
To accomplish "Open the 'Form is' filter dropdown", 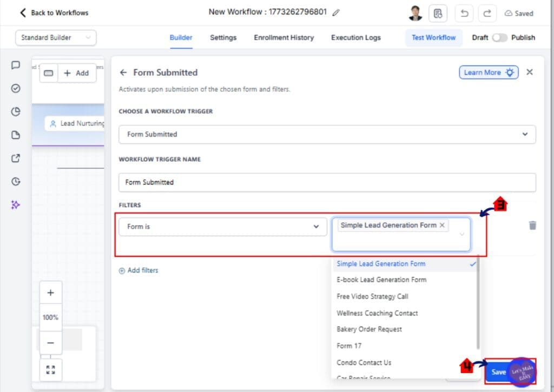I will (222, 227).
